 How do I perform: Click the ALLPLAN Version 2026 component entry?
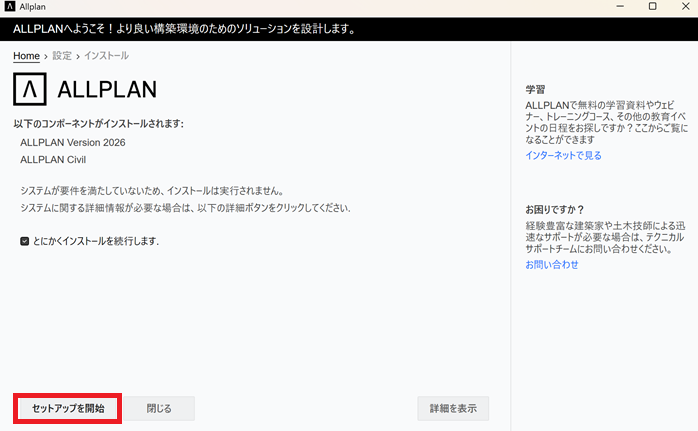click(x=73, y=142)
